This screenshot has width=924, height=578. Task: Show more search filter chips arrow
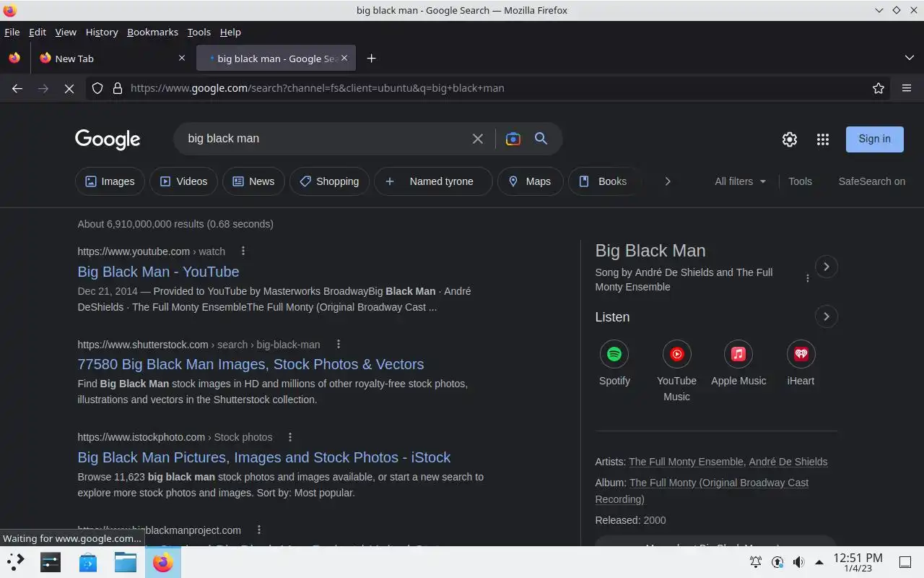click(668, 181)
